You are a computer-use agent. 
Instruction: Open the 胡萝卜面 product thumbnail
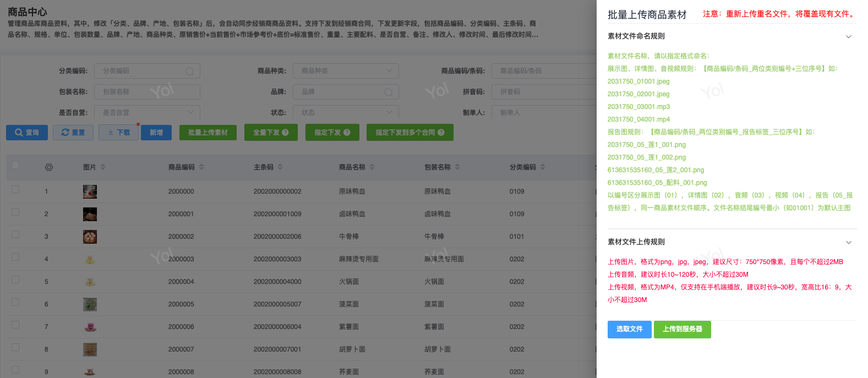pyautogui.click(x=90, y=349)
